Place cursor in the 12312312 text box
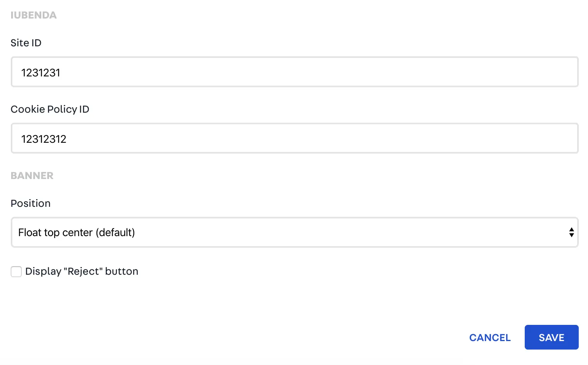 (44, 139)
